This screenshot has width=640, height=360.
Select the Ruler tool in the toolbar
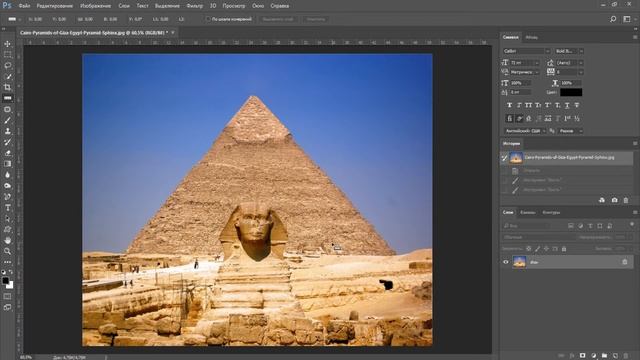coord(7,98)
